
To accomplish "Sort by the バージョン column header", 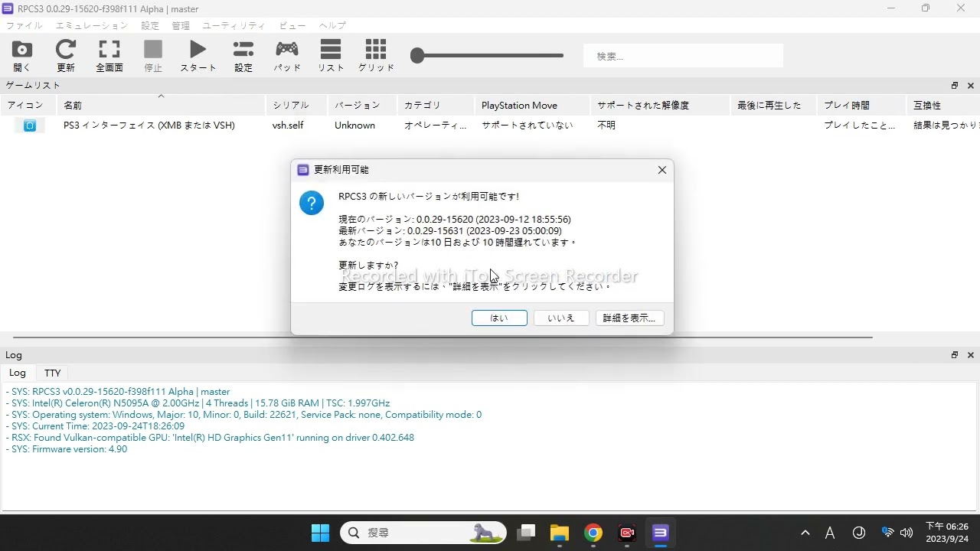I will point(362,105).
